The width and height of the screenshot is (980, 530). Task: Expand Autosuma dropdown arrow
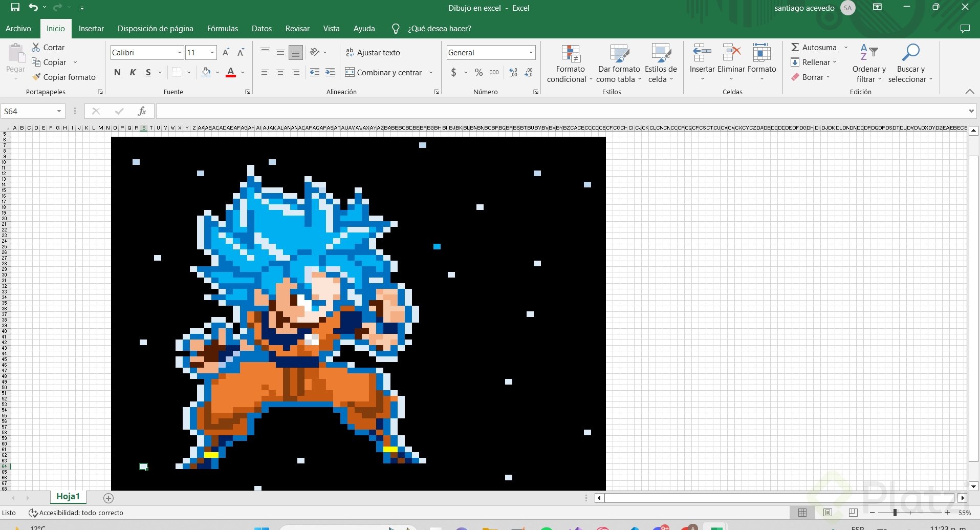click(846, 47)
